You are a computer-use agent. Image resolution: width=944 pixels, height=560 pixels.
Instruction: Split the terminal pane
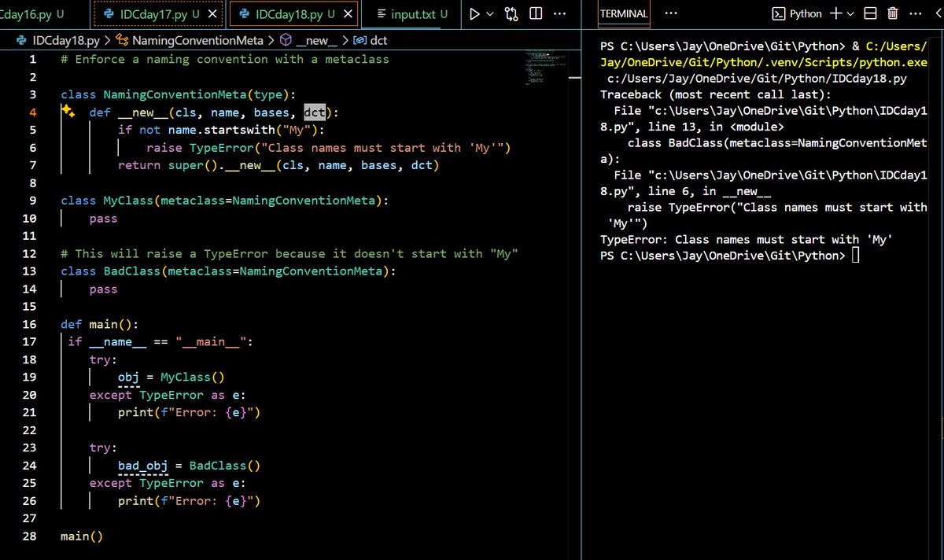870,13
